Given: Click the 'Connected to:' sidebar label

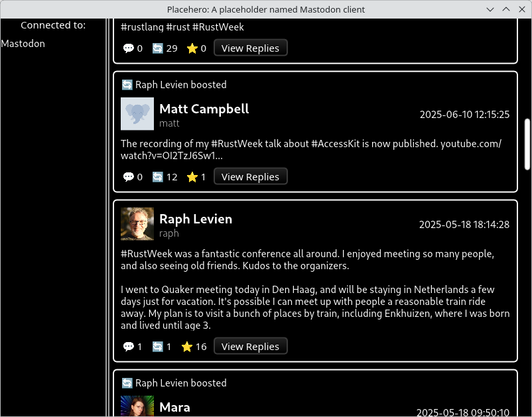Looking at the screenshot, I should (x=53, y=25).
